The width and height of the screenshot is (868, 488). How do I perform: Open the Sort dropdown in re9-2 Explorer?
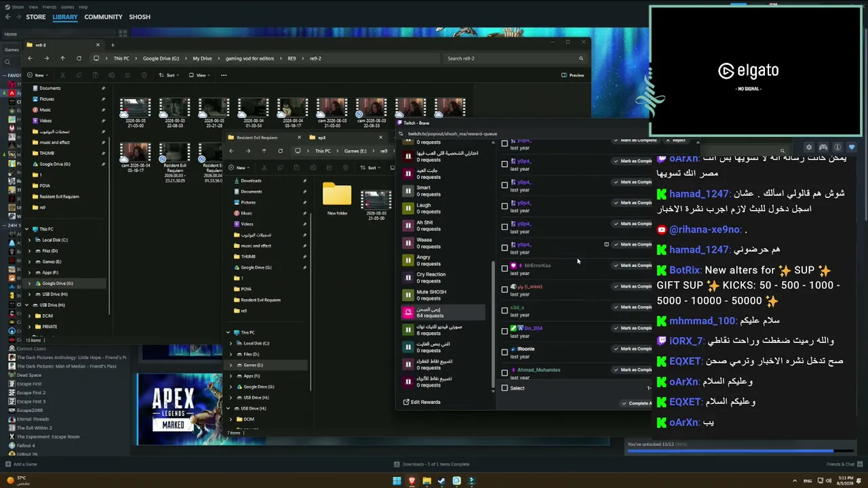pyautogui.click(x=169, y=75)
